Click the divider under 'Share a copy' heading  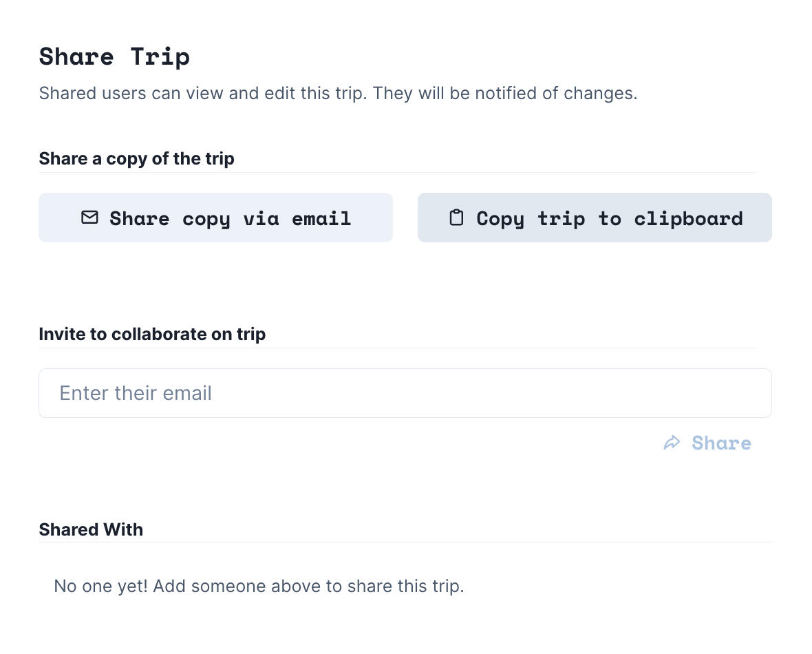398,172
